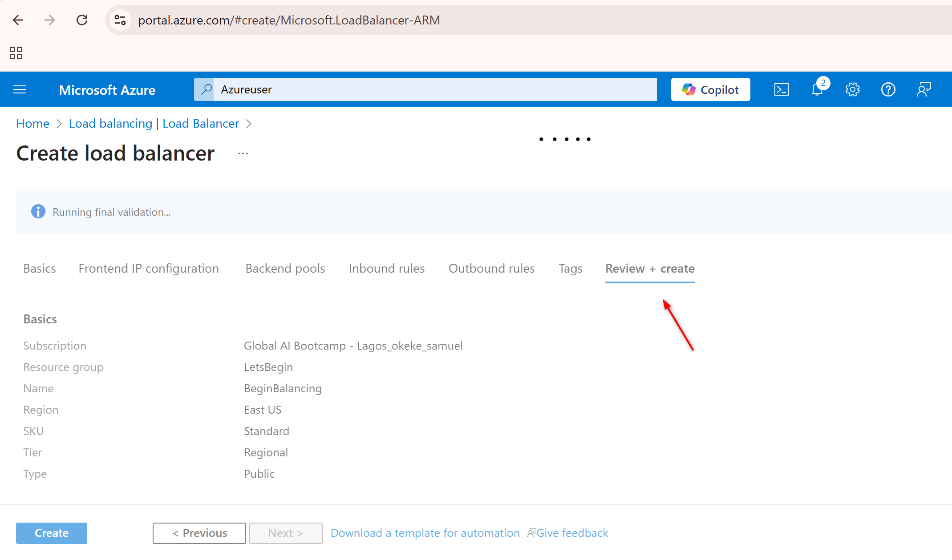Open the feedback person icon in header
The height and width of the screenshot is (560, 952).
(x=924, y=90)
